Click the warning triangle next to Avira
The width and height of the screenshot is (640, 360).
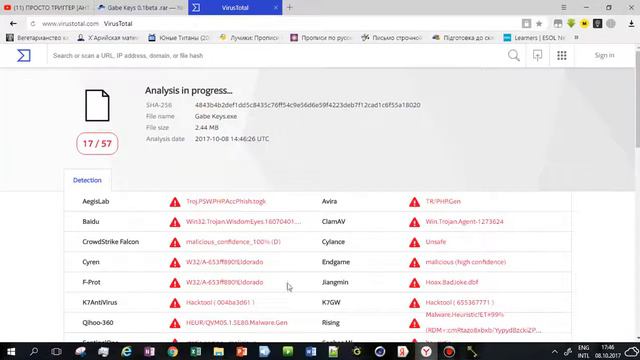coord(414,202)
